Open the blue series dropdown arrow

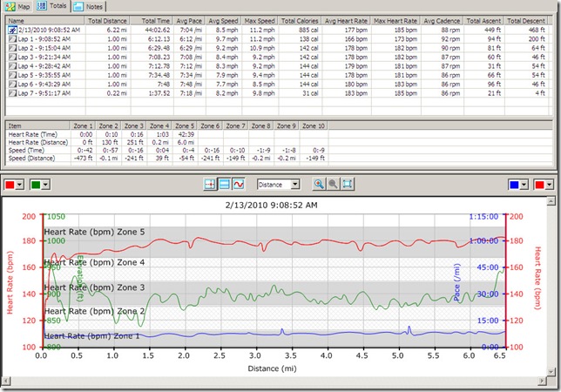[524, 185]
